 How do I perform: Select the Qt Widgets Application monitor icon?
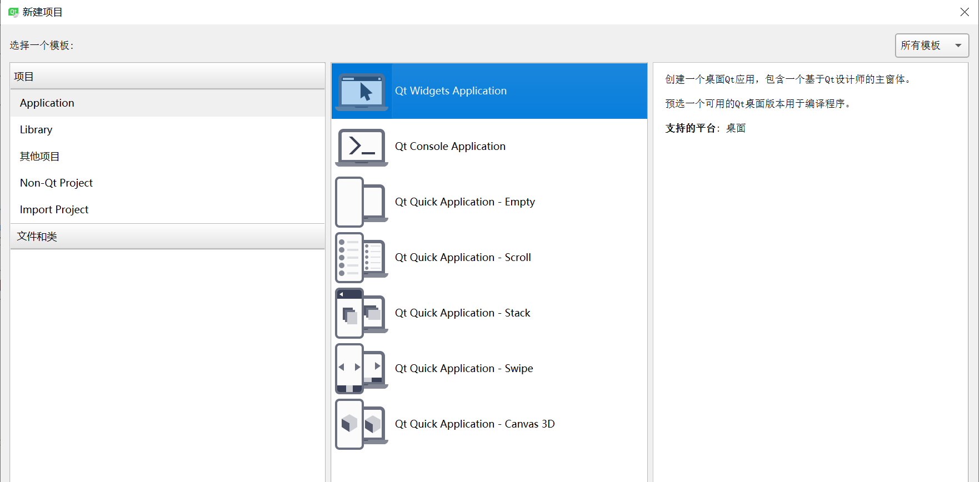(362, 92)
